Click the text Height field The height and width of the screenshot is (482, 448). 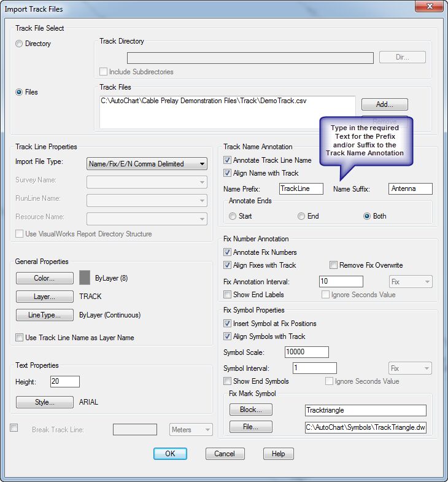(x=65, y=381)
